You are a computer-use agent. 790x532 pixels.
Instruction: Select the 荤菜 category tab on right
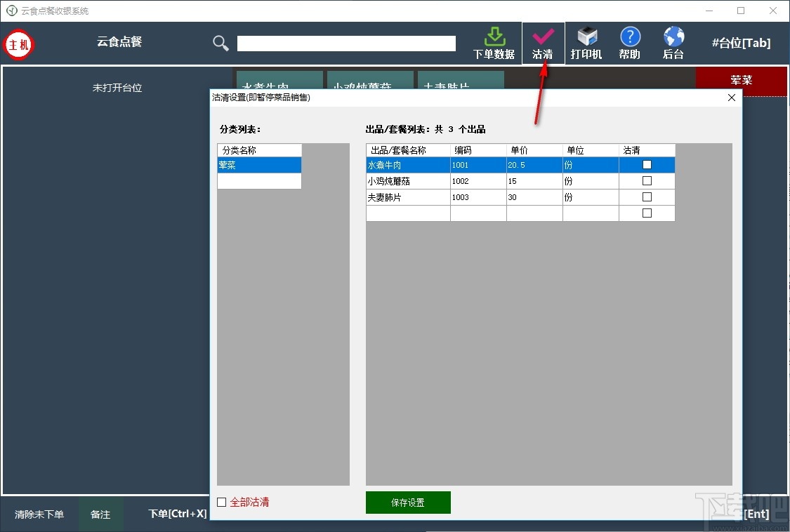click(741, 81)
